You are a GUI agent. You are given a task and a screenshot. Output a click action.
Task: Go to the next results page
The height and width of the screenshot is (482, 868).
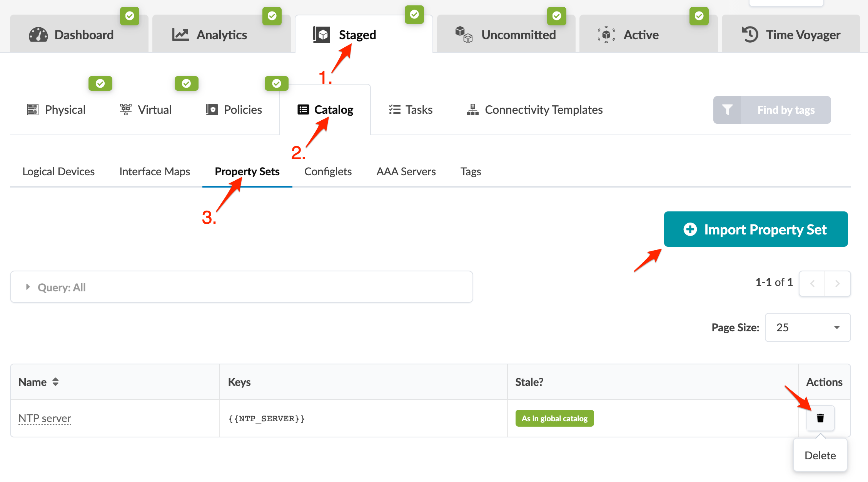coord(837,284)
